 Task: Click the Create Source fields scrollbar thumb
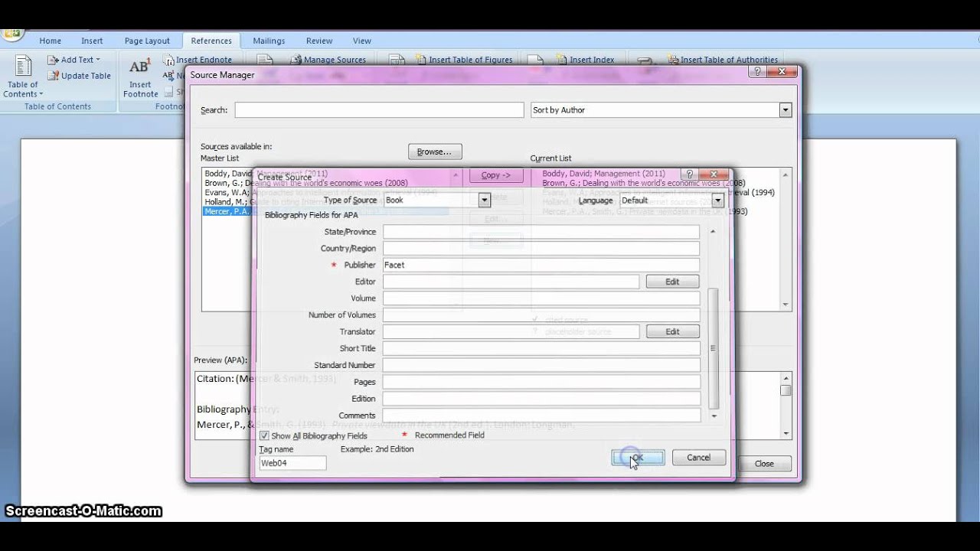714,348
